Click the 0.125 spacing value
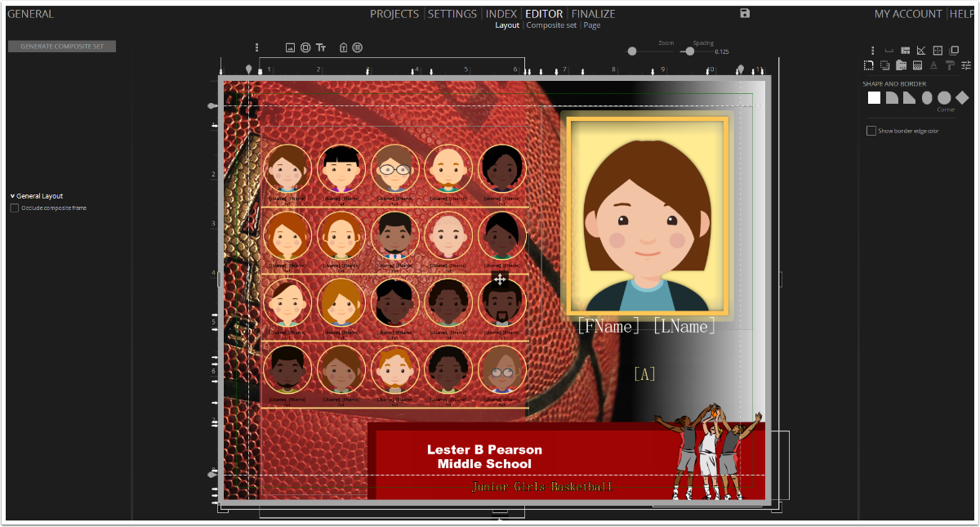 click(x=722, y=51)
